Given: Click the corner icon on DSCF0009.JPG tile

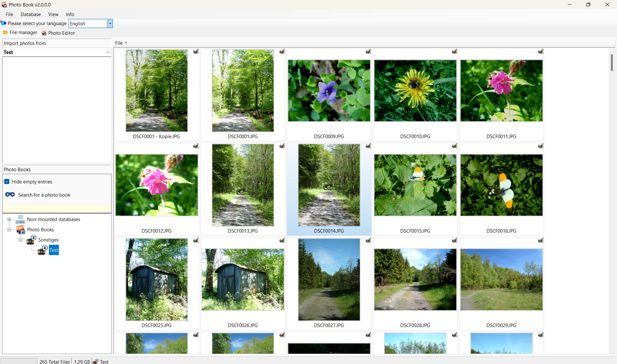Looking at the screenshot, I should tap(368, 51).
